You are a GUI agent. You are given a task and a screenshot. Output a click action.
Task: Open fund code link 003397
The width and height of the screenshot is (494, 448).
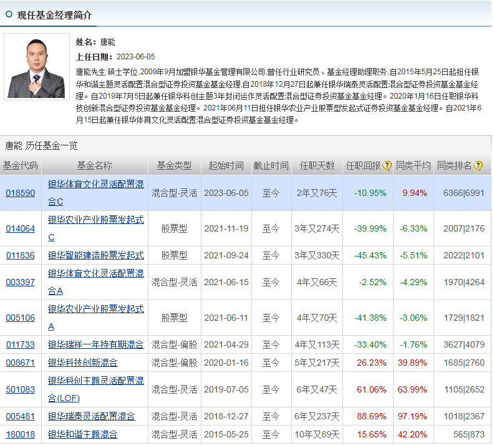tap(21, 282)
